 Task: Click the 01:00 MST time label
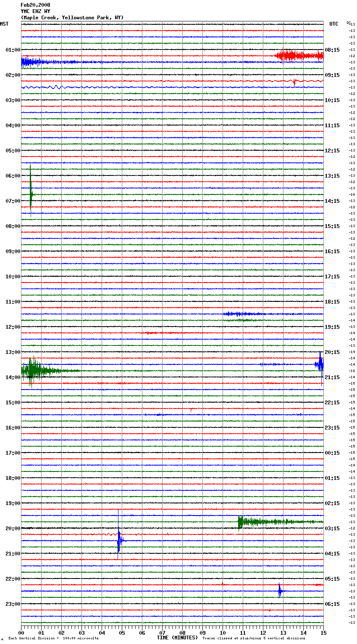click(13, 50)
